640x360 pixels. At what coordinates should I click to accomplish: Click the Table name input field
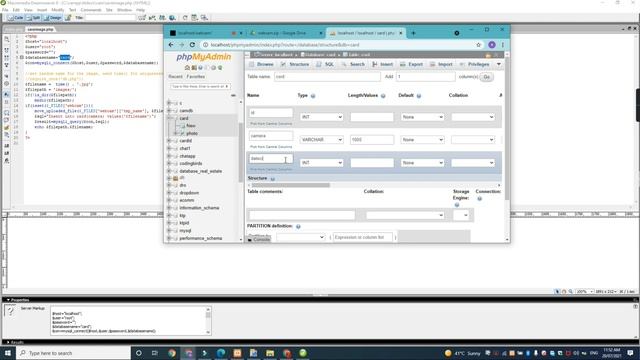click(x=327, y=77)
